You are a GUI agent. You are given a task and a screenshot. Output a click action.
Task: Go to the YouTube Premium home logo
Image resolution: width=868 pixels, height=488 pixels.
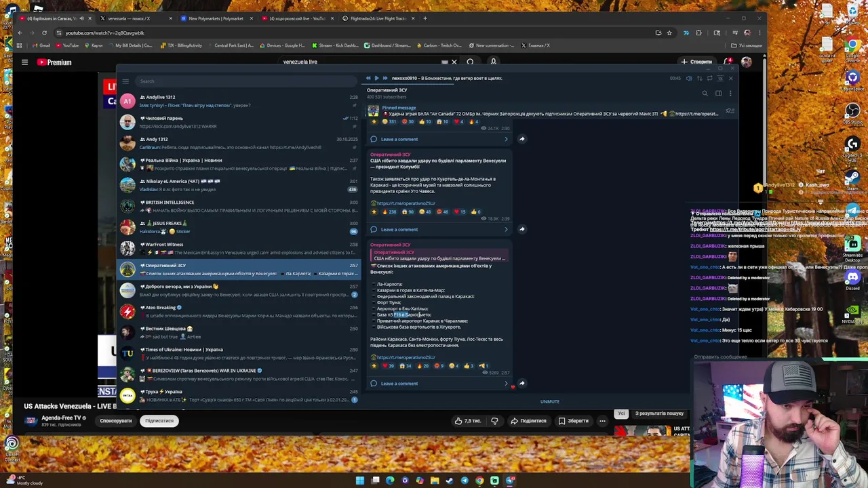click(x=54, y=62)
